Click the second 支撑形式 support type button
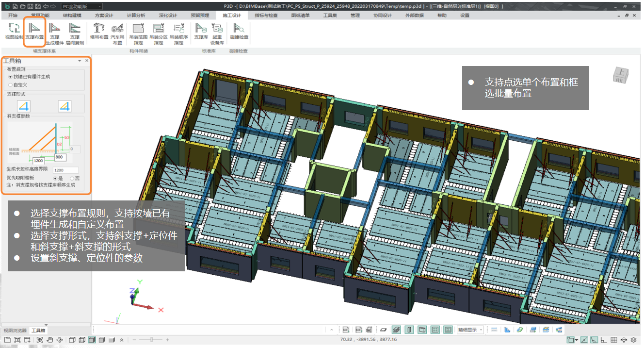The image size is (644, 348). [x=64, y=106]
